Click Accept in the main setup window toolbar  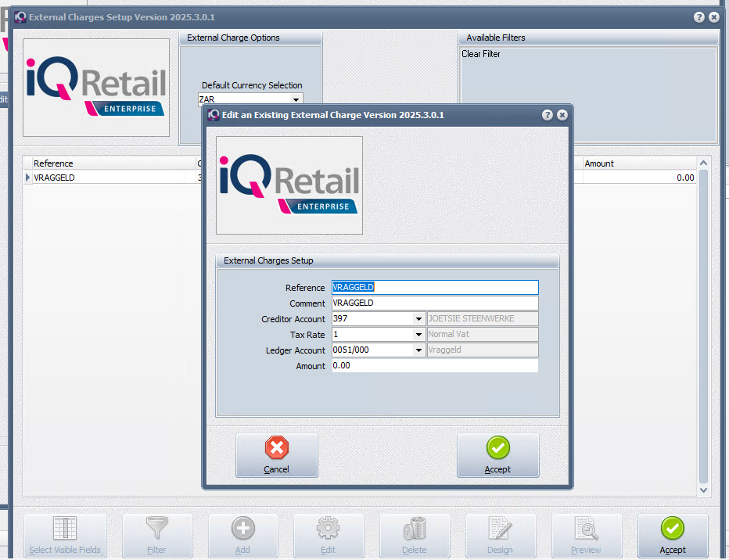point(673,536)
